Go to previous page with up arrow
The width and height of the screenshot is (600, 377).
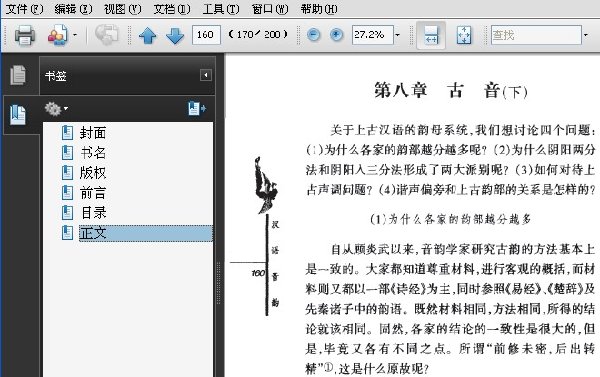tap(148, 36)
